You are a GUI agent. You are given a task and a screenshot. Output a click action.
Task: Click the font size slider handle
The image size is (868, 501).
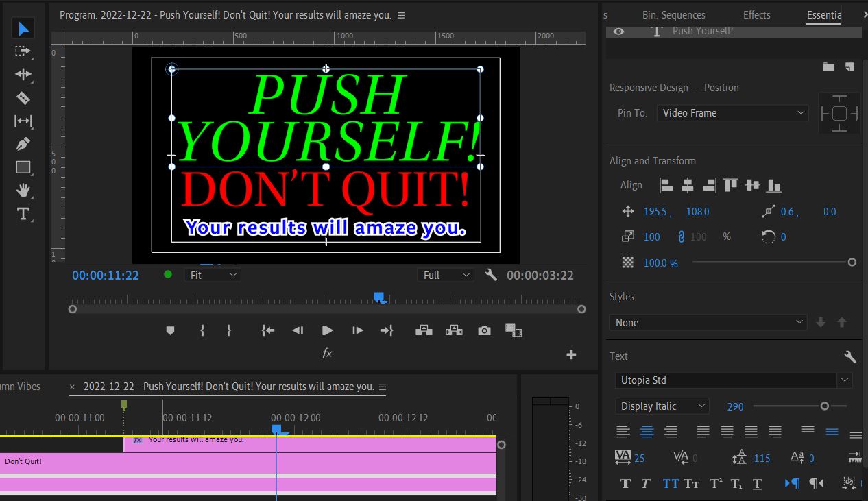coord(824,406)
